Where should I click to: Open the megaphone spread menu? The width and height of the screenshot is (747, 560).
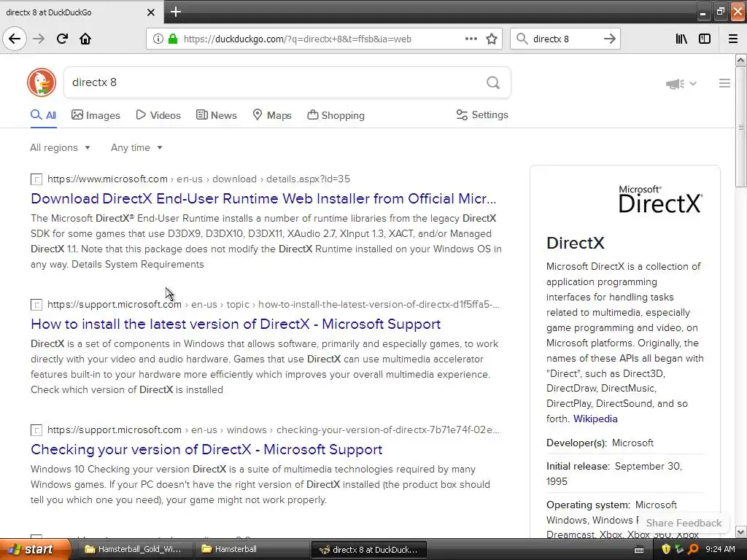tap(681, 84)
